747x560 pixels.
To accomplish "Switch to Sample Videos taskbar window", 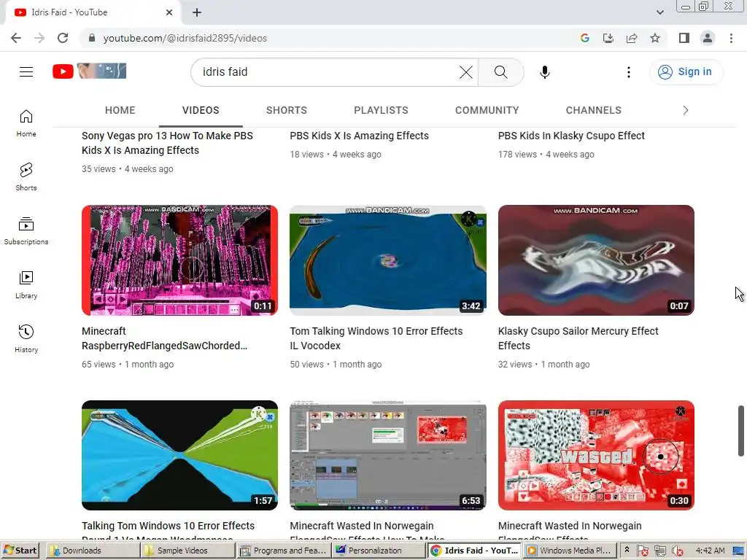I will pos(189,551).
